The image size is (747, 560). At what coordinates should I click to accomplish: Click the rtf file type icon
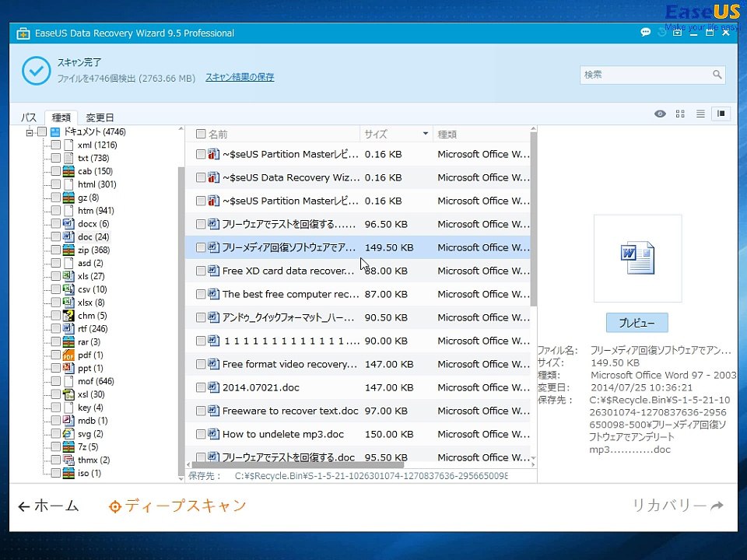pos(68,328)
